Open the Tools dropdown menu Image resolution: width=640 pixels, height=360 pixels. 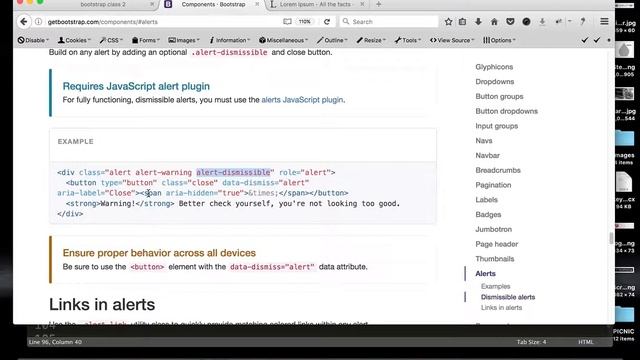coord(408,40)
